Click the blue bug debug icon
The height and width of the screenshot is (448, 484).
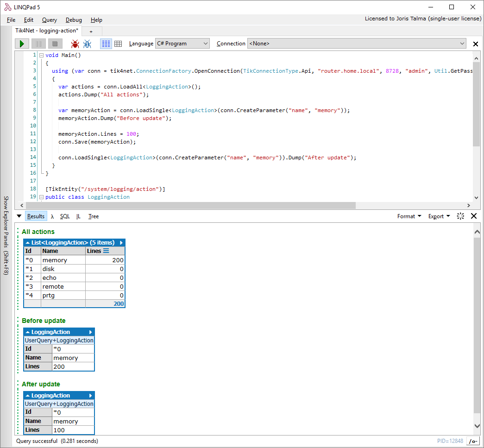click(x=88, y=44)
